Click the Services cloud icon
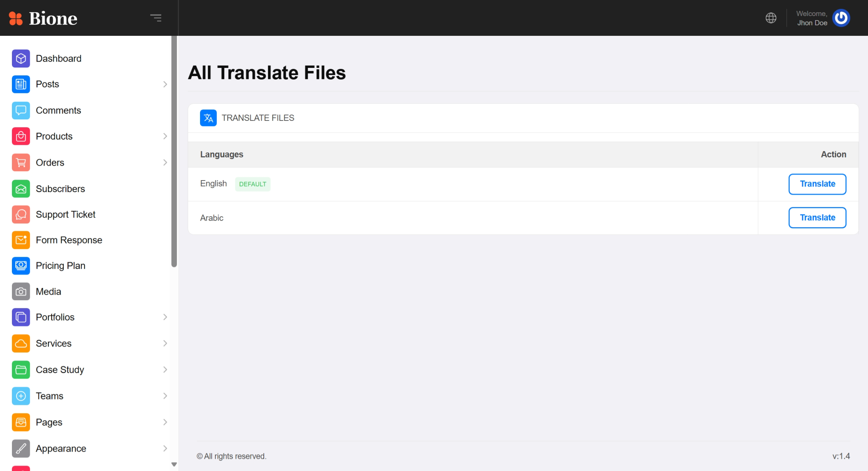The height and width of the screenshot is (471, 868). click(21, 343)
